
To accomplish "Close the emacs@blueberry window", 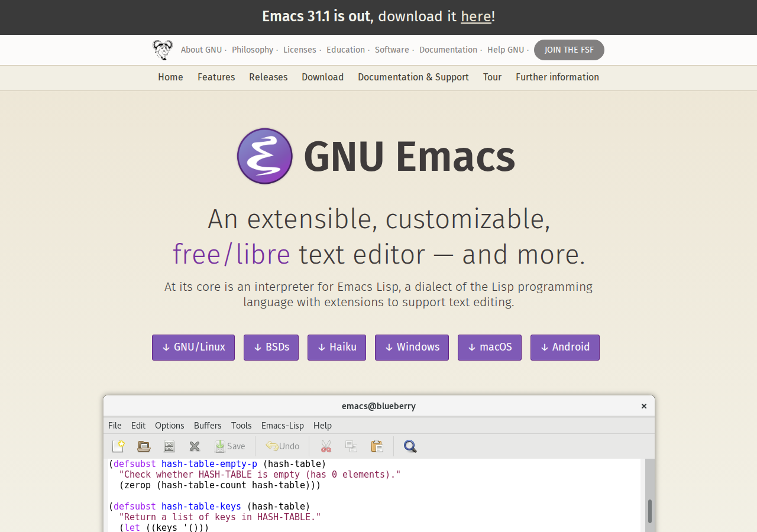I will coord(644,406).
